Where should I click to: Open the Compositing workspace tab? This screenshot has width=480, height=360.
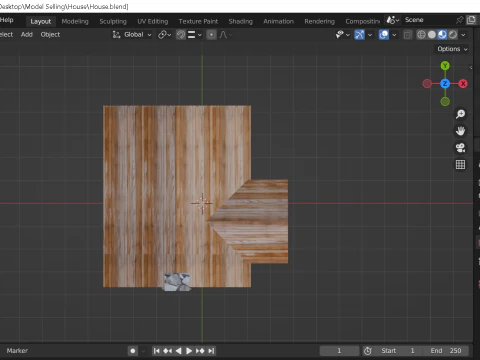pyautogui.click(x=362, y=21)
